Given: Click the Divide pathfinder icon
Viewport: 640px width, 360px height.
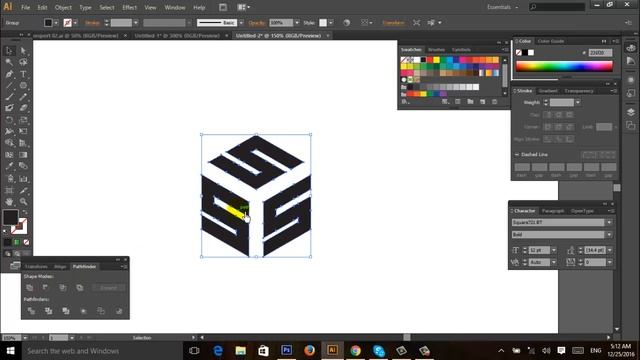Looking at the screenshot, I should 31,311.
